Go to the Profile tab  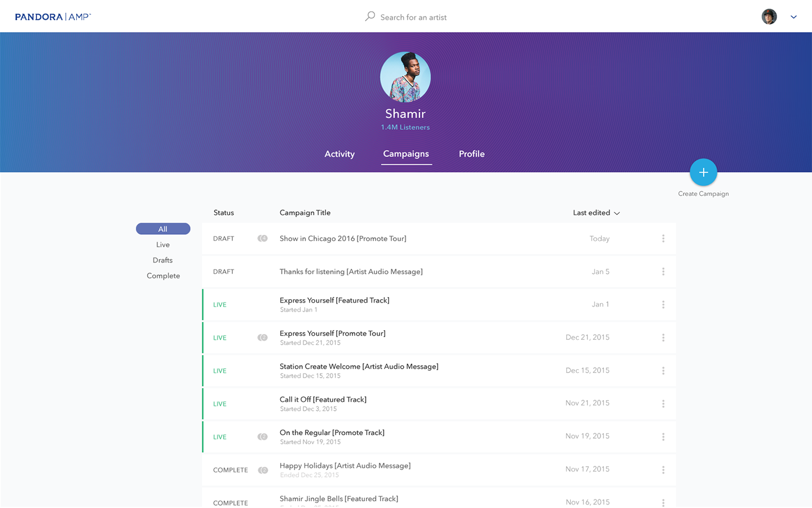point(471,154)
